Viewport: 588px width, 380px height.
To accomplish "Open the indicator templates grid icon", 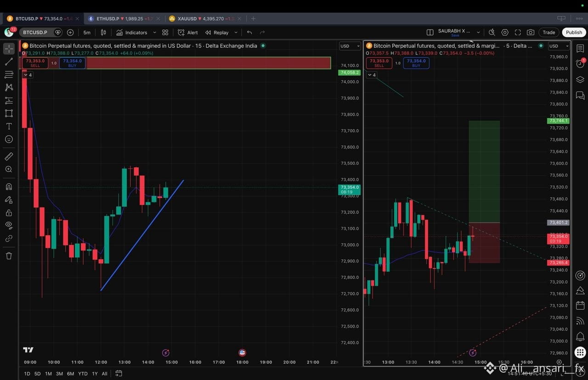I will click(165, 33).
